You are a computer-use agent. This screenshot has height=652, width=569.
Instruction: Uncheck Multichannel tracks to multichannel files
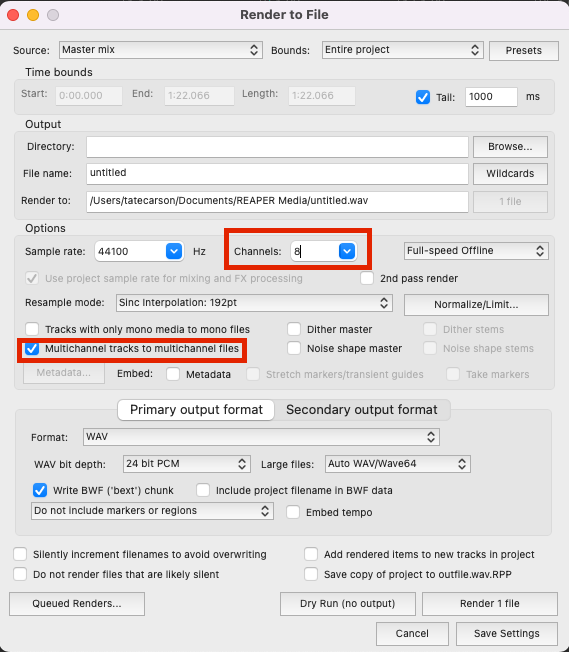click(32, 349)
